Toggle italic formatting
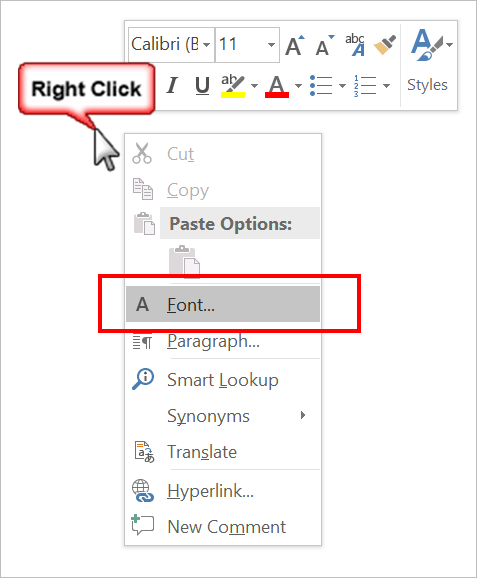477x578 pixels. pyautogui.click(x=172, y=85)
